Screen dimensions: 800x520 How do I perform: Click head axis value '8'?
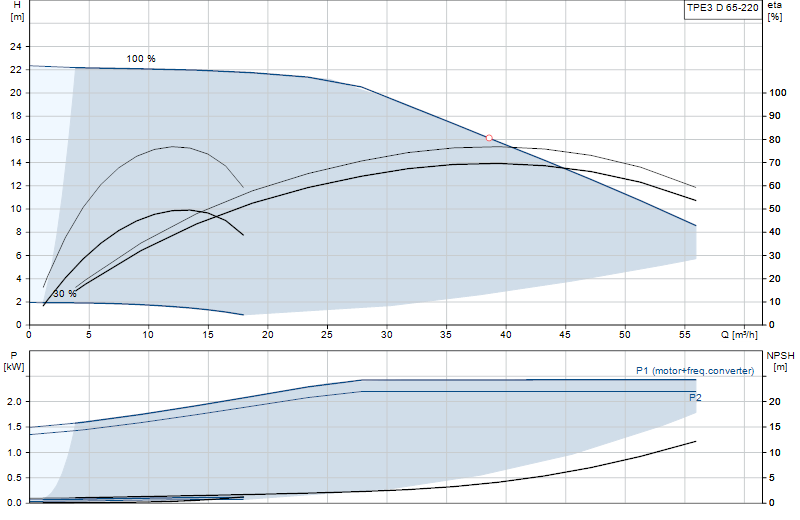point(19,232)
